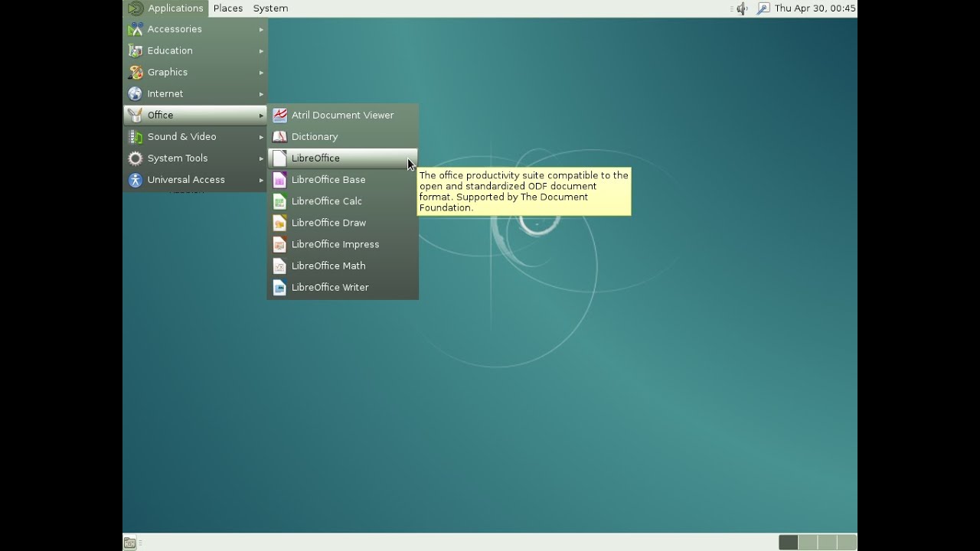Click the Applications menu logo icon
Screen dimensions: 980x551
click(136, 8)
